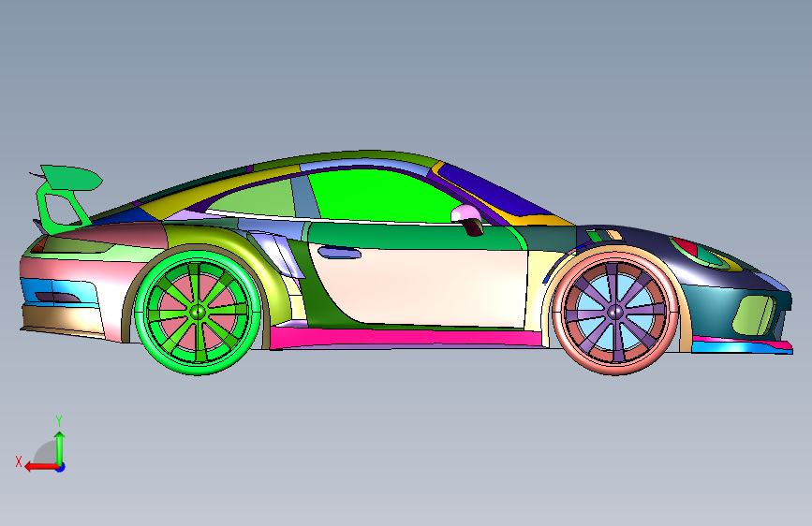
Task: Select the bright green side window
Action: pos(380,196)
